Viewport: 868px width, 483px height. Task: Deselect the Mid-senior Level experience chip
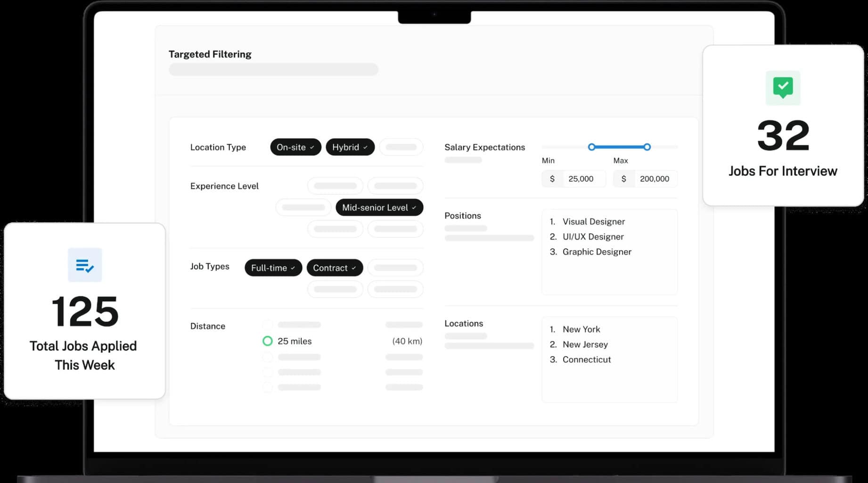coord(379,208)
